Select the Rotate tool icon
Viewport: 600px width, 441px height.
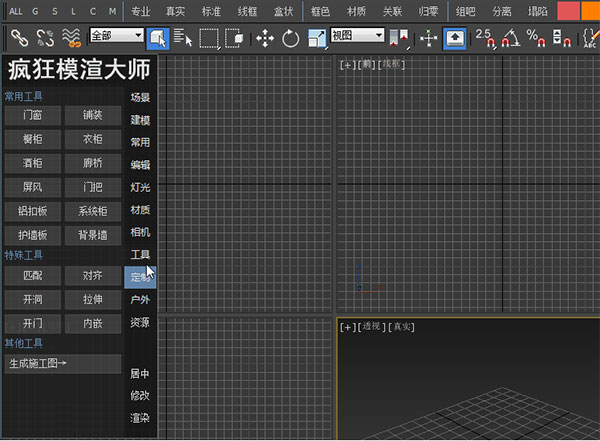point(291,38)
